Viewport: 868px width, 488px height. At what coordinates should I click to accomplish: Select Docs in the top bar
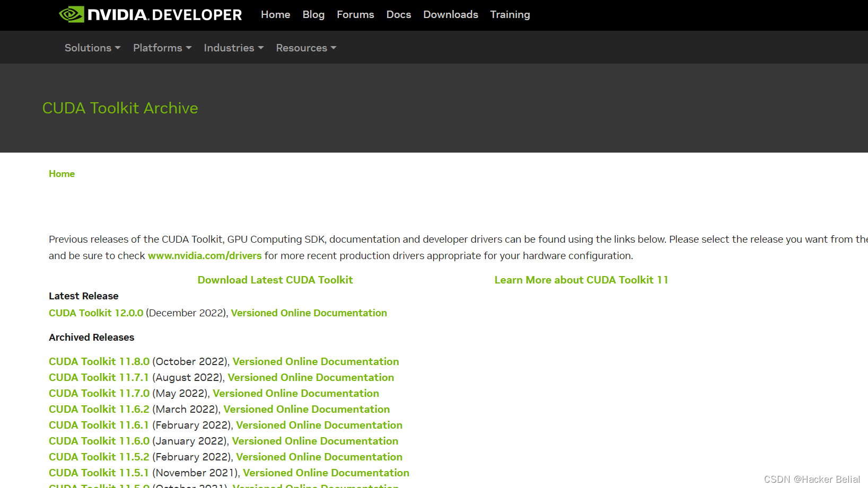pos(399,15)
